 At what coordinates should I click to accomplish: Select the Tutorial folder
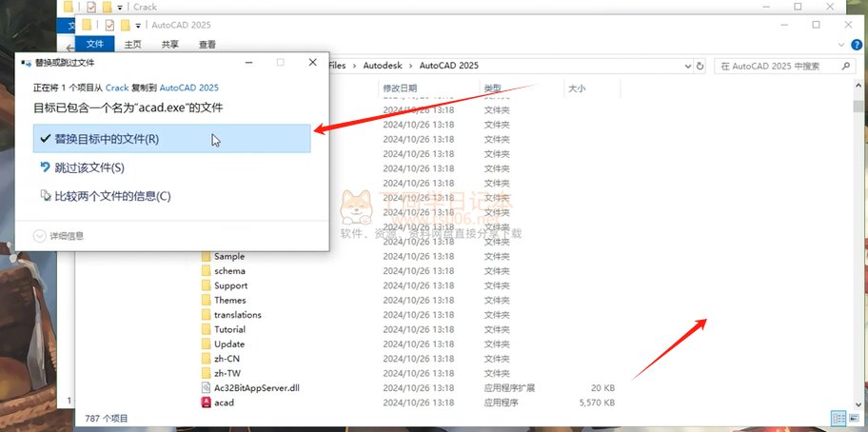click(229, 329)
